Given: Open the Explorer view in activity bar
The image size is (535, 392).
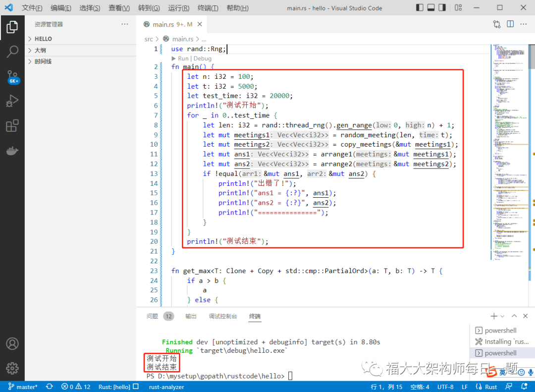Looking at the screenshot, I should tap(12, 27).
